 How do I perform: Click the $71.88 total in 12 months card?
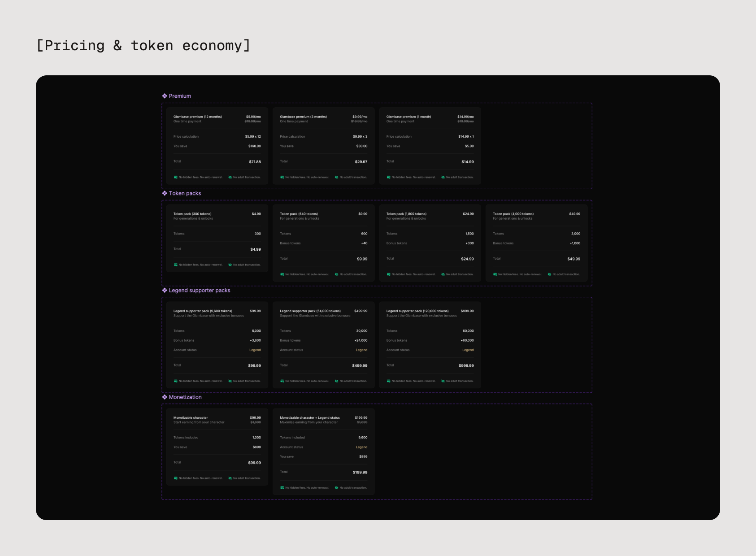(x=255, y=162)
